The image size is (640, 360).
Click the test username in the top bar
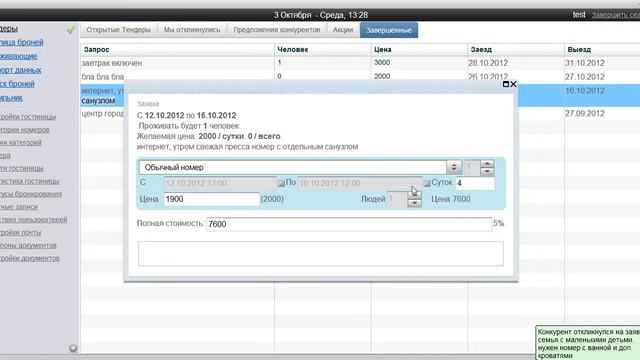(x=579, y=15)
